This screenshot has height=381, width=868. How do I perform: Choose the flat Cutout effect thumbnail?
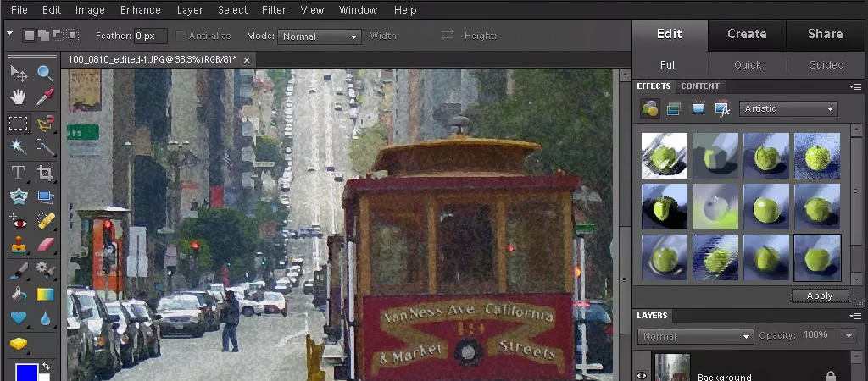[715, 156]
